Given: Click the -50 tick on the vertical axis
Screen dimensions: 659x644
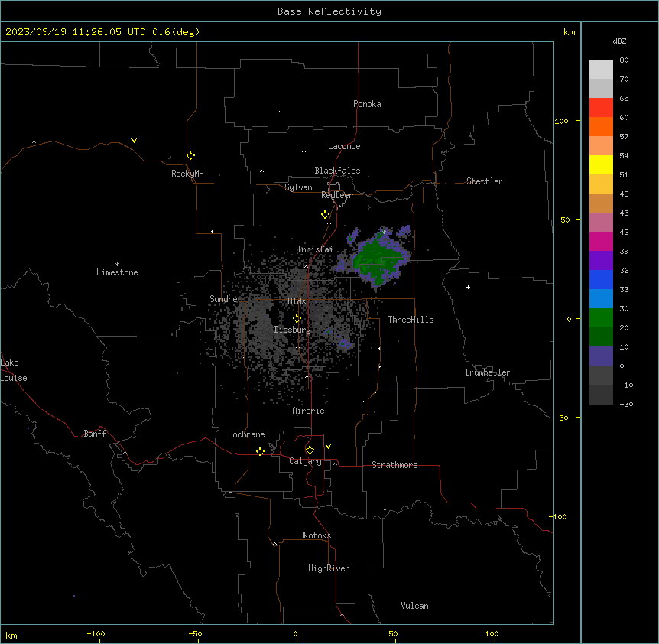Looking at the screenshot, I should pos(562,418).
